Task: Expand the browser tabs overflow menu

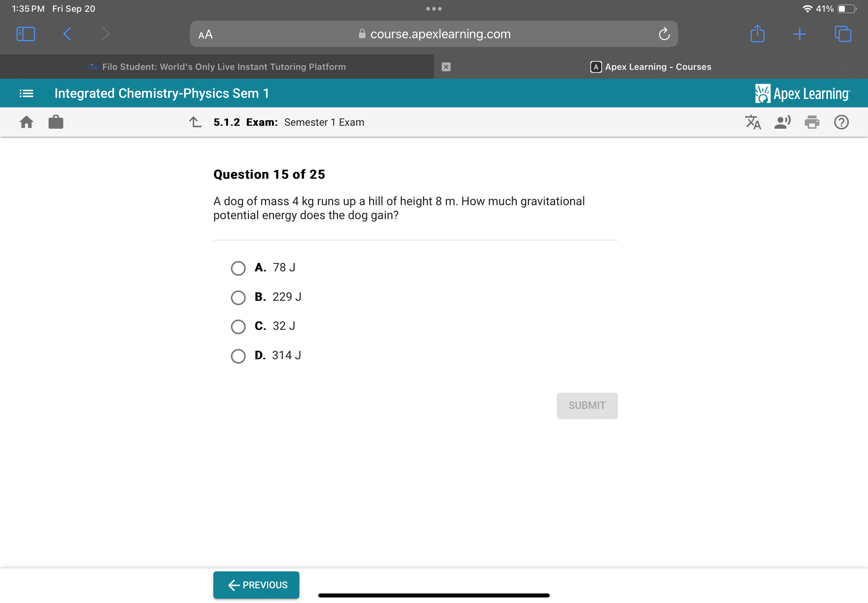Action: [845, 33]
